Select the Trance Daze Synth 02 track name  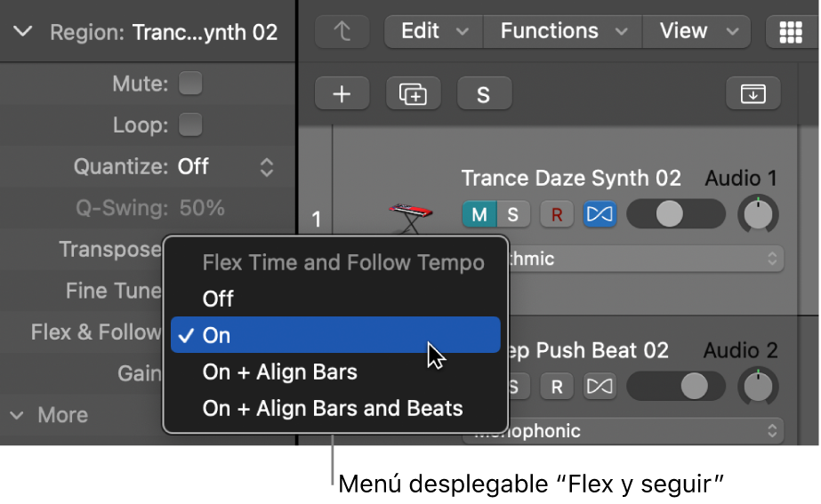571,178
